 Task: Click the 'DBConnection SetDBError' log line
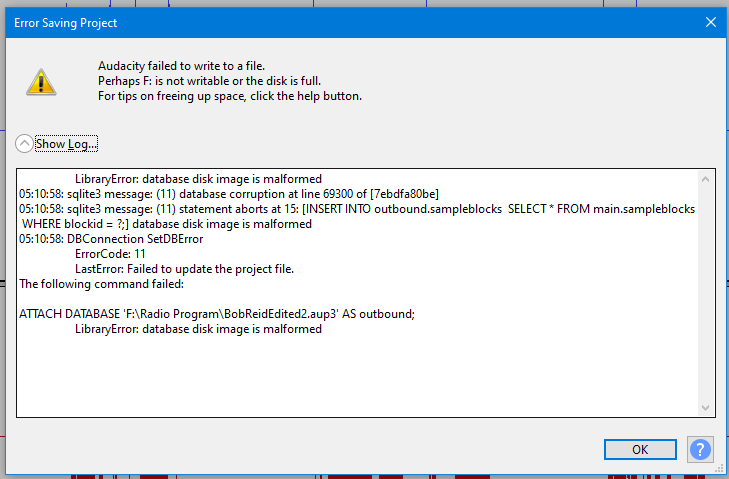pyautogui.click(x=111, y=239)
